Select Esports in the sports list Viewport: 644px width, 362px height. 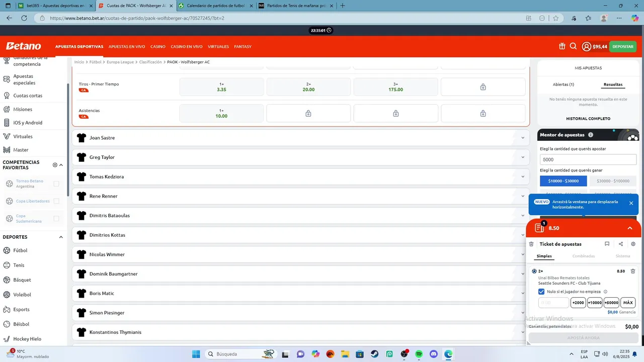tap(21, 309)
